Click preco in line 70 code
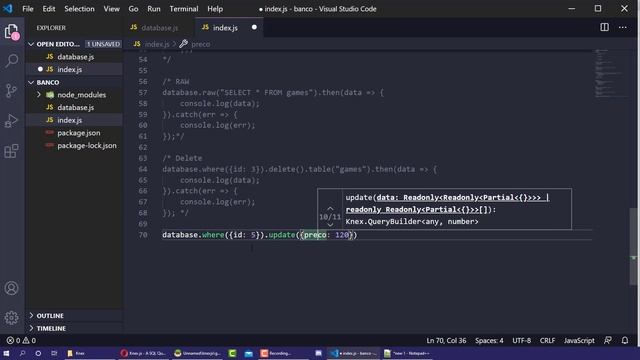 [315, 235]
